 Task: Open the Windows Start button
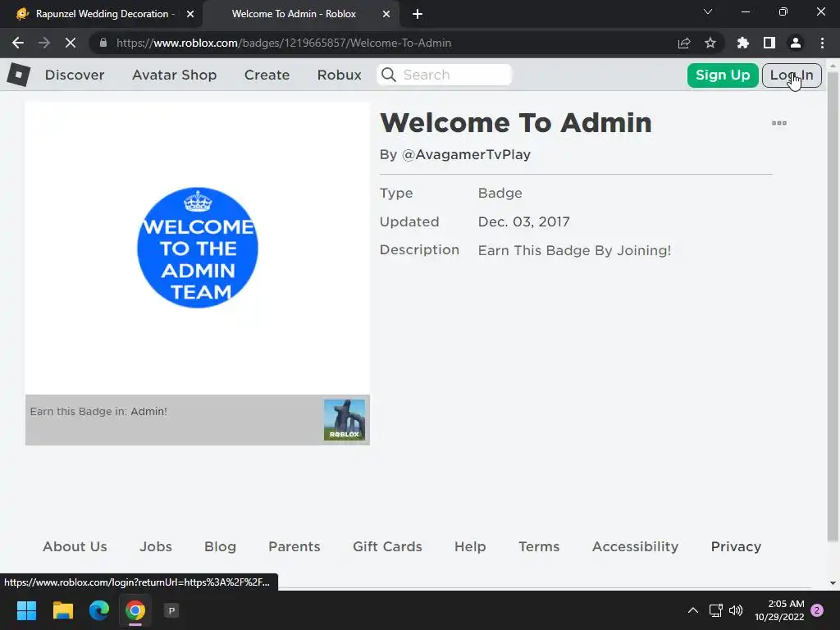point(26,610)
